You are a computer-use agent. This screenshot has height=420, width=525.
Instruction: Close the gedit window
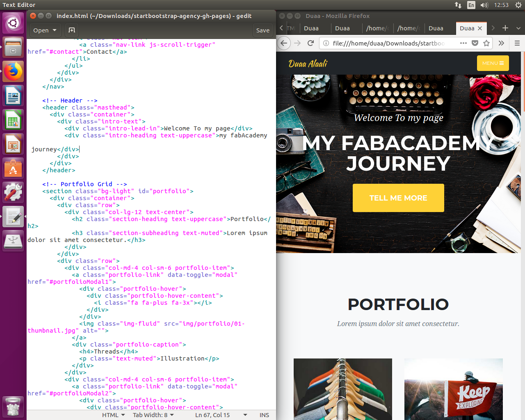(x=33, y=16)
